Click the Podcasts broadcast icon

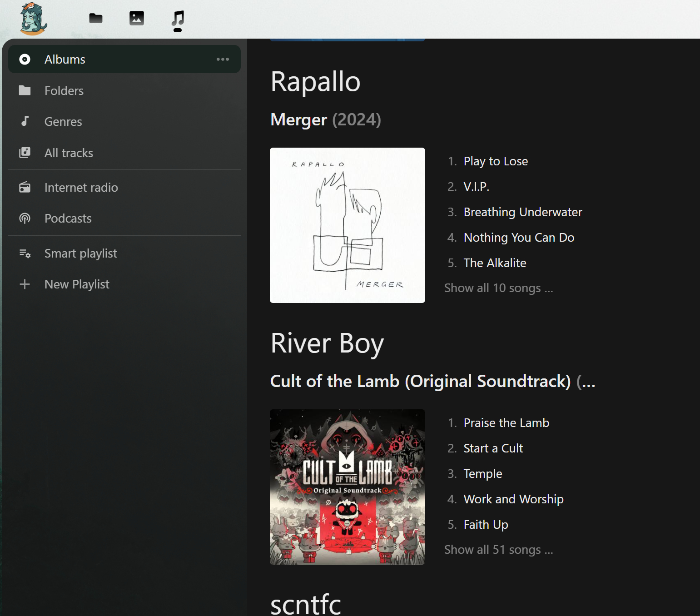25,219
